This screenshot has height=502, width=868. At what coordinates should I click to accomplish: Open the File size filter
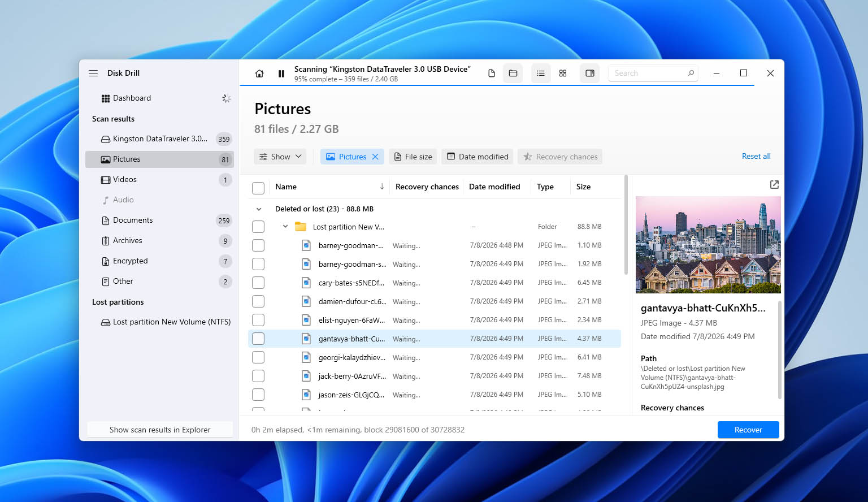[413, 157]
